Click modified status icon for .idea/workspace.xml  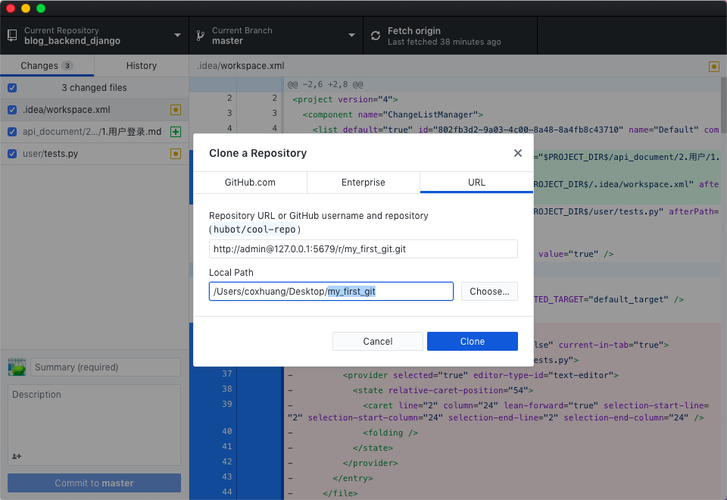coord(175,110)
